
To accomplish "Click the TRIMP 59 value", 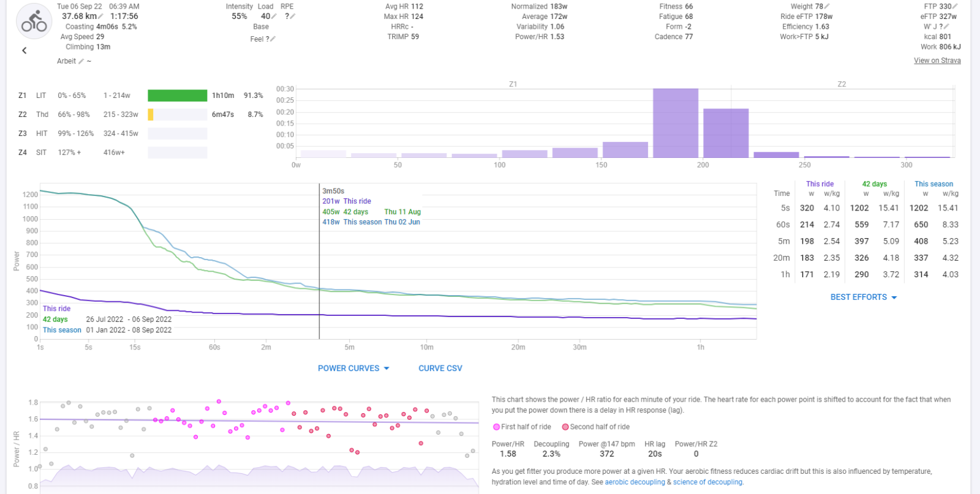I will 415,37.
